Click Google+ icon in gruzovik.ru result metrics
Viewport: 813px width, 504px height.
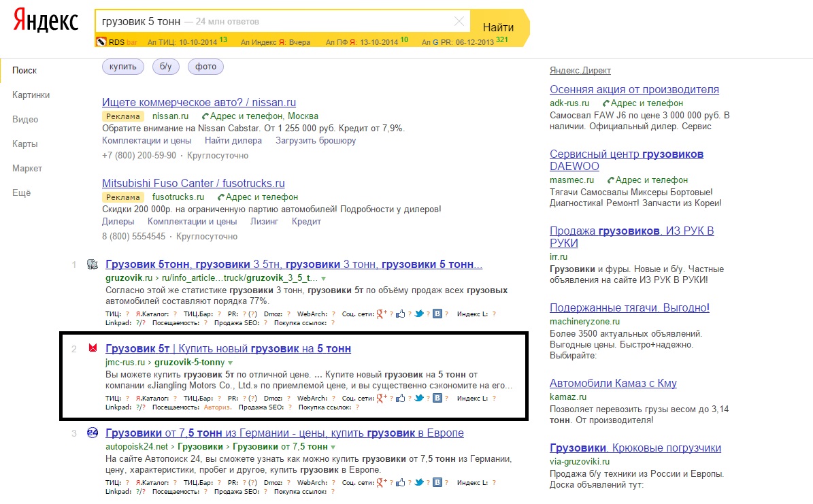(382, 313)
